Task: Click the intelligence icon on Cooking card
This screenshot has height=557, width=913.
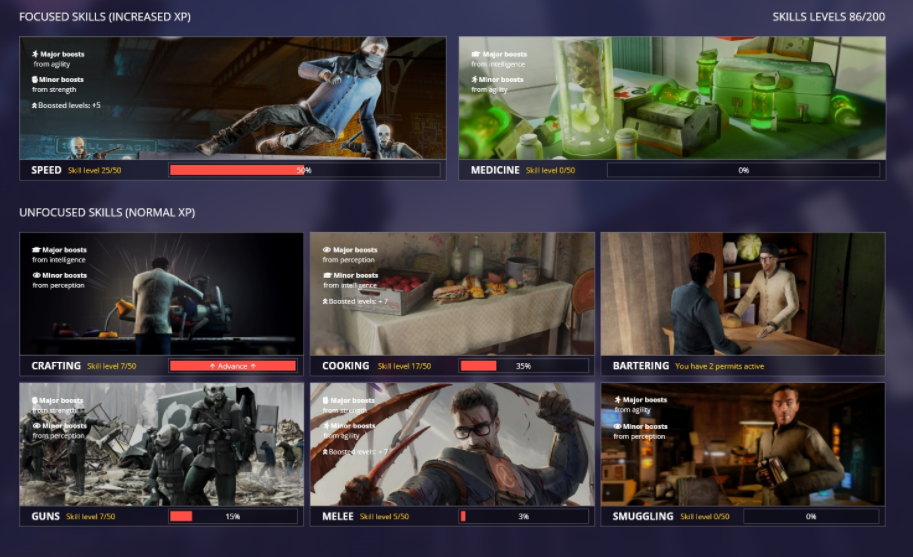Action: pos(327,275)
